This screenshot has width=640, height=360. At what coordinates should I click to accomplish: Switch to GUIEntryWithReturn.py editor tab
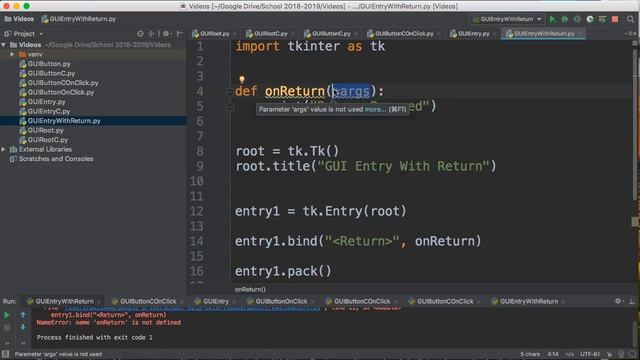[544, 33]
